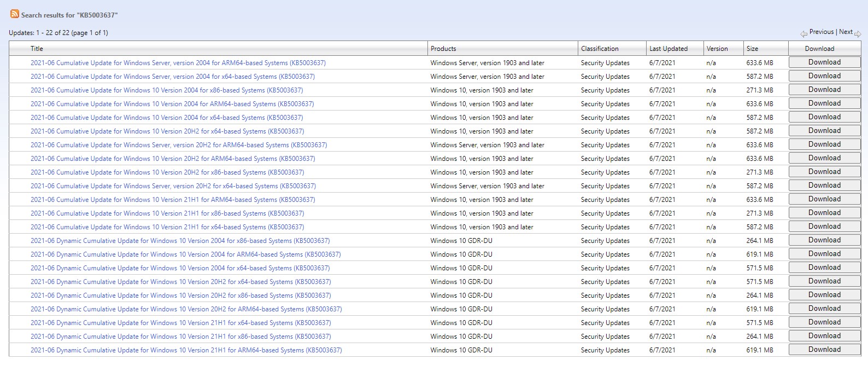868x365 pixels.
Task: Go to the Next results page link
Action: pos(846,32)
